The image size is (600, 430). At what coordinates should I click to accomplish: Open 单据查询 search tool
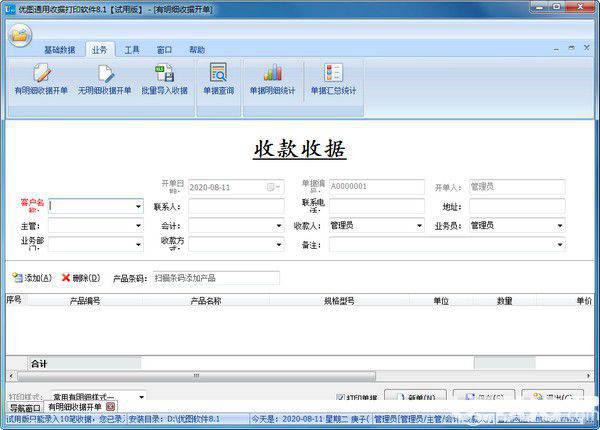click(218, 80)
